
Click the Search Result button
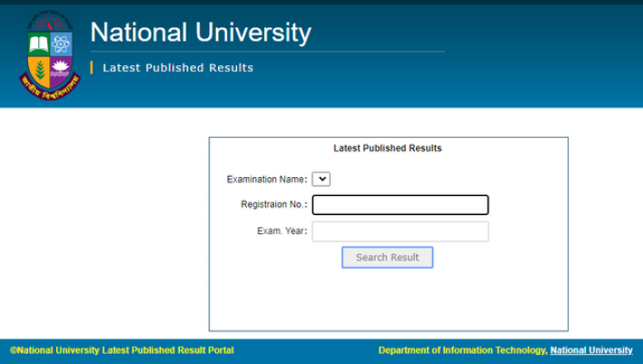point(388,258)
